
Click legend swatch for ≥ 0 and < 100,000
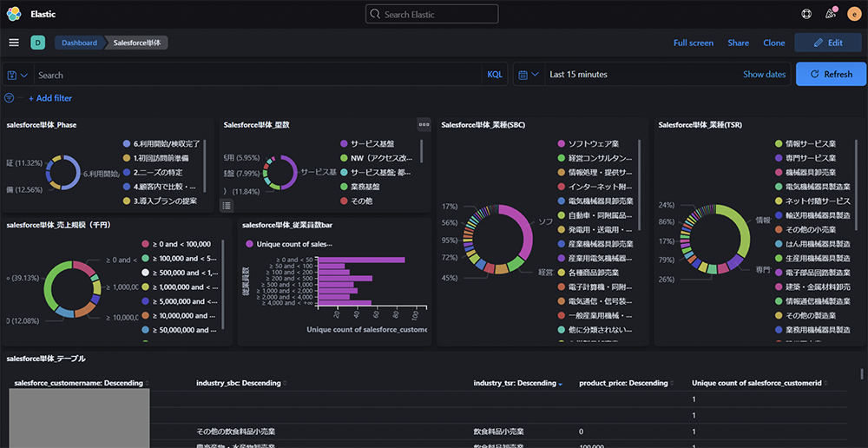(x=146, y=244)
